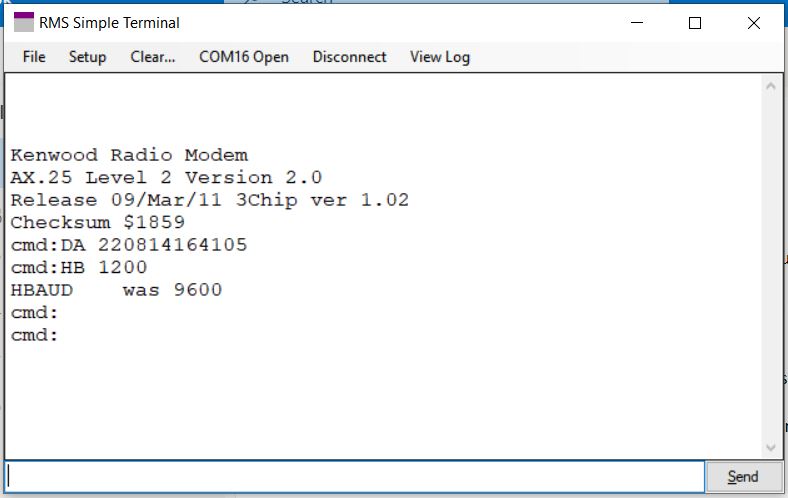Click the RMS Simple Terminal app icon

(24, 23)
